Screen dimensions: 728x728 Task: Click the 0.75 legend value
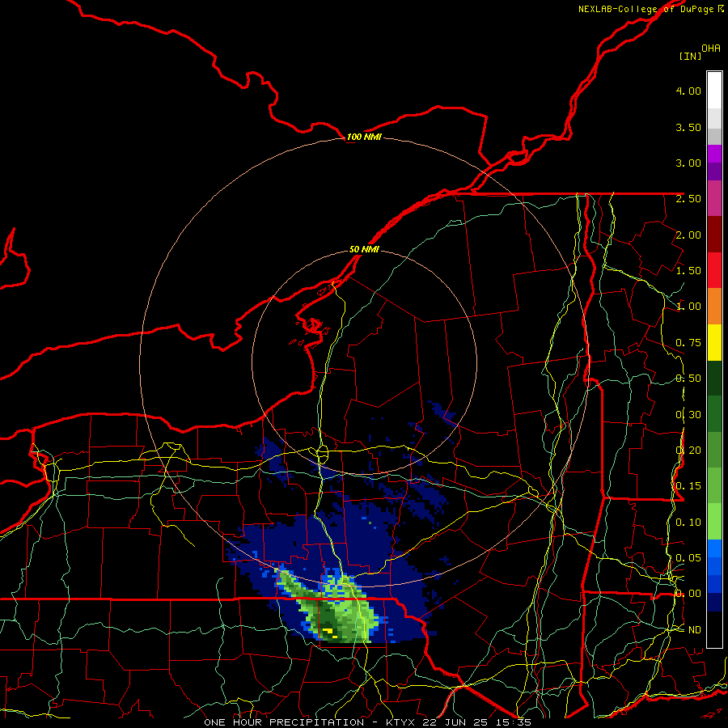tap(688, 343)
